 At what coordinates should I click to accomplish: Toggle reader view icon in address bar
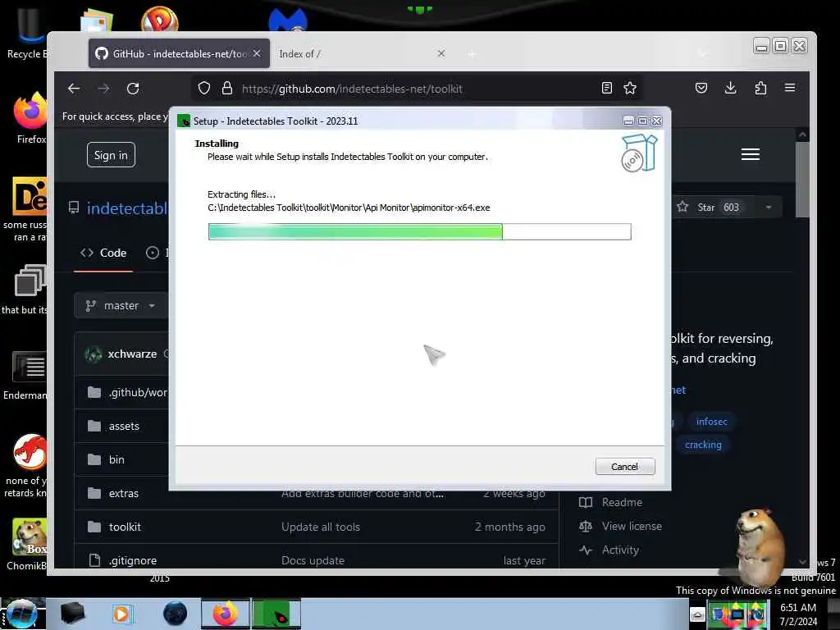pyautogui.click(x=606, y=89)
